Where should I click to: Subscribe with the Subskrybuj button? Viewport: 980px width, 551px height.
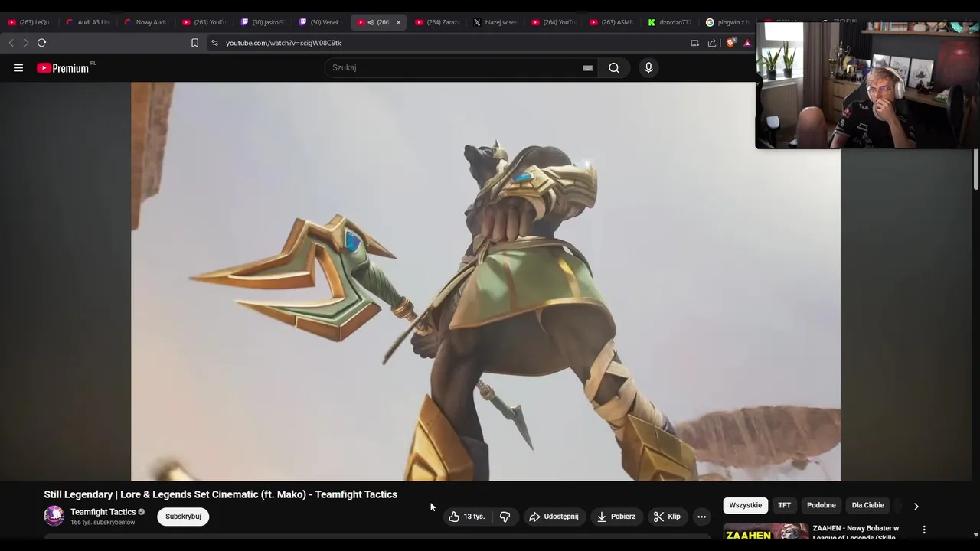tap(183, 517)
